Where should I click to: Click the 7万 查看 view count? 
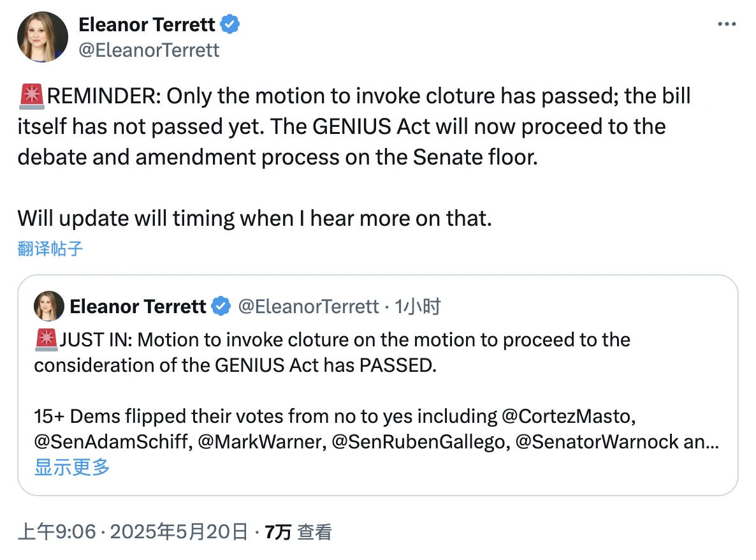[298, 531]
